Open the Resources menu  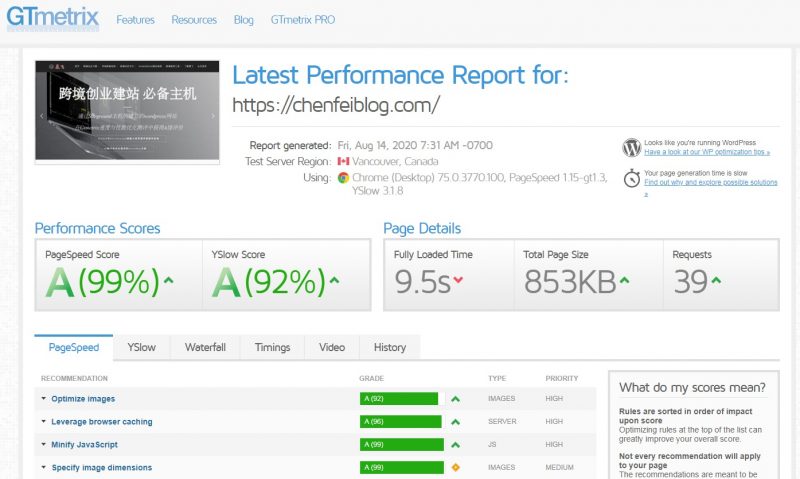[194, 20]
